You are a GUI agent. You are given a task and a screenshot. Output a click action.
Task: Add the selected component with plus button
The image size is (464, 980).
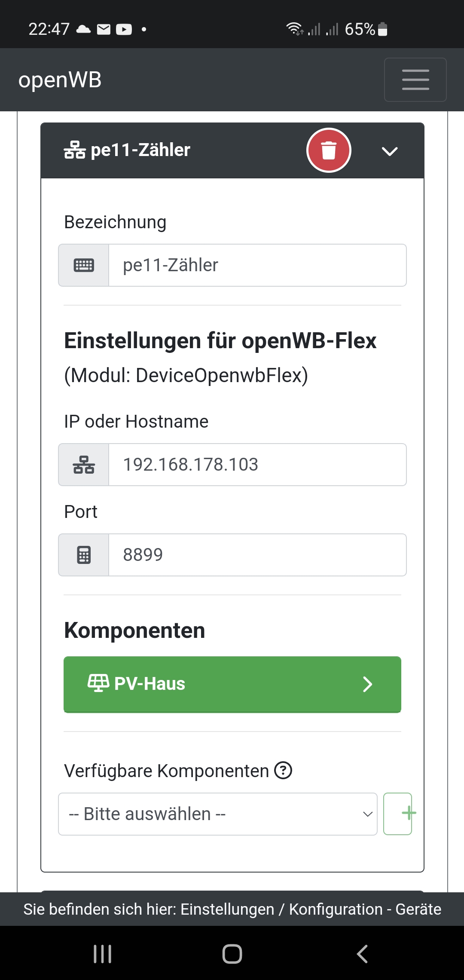pos(397,814)
